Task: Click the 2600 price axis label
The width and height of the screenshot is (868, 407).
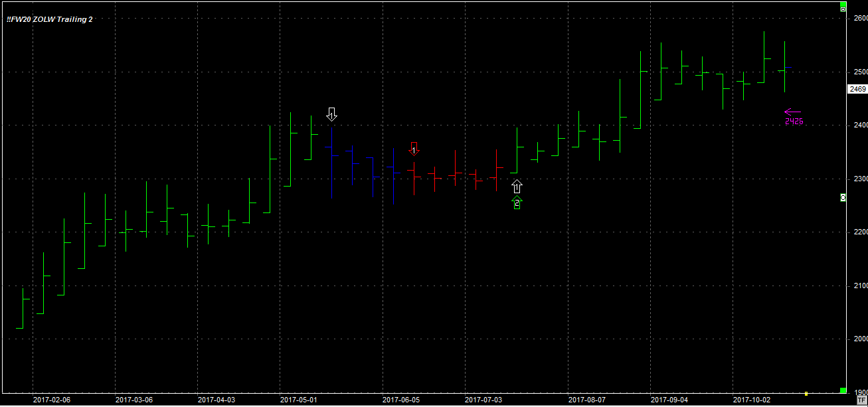Action: click(x=860, y=19)
